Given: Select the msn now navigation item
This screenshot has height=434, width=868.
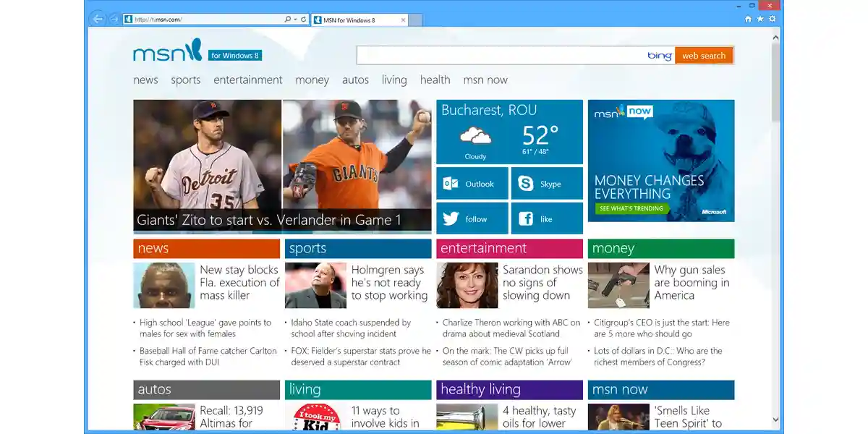Looking at the screenshot, I should [485, 80].
